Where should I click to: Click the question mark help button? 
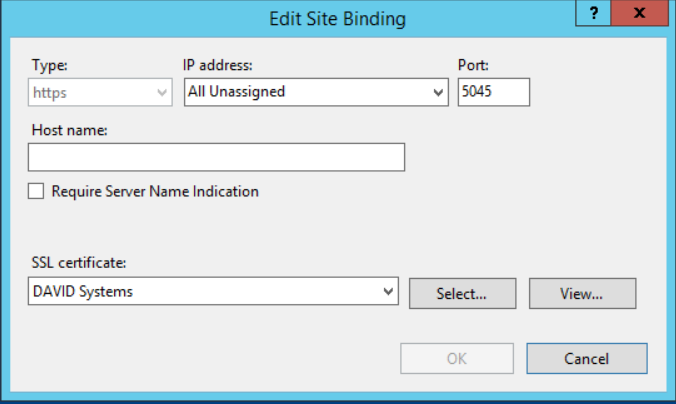(594, 15)
